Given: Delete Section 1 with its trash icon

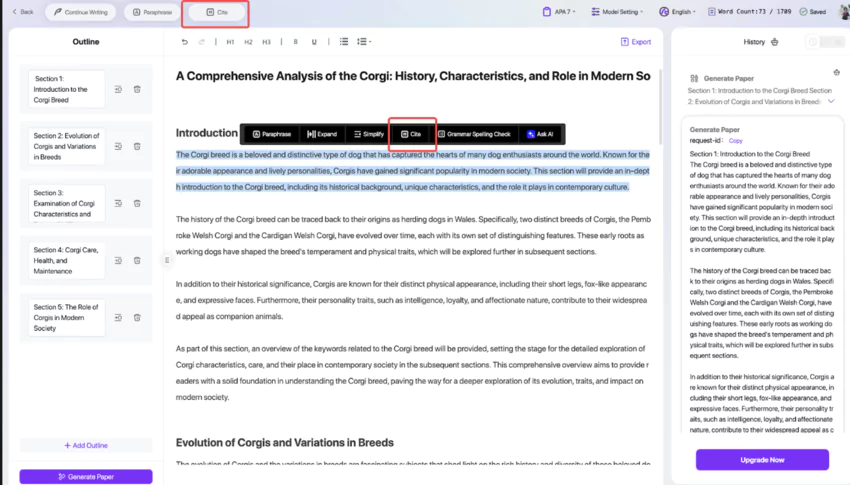Looking at the screenshot, I should coord(137,89).
